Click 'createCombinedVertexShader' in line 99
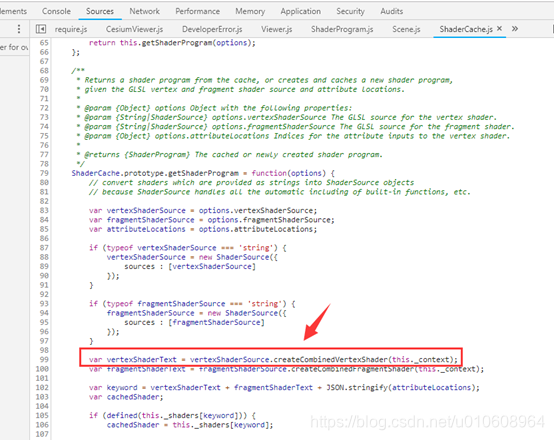 click(x=330, y=360)
